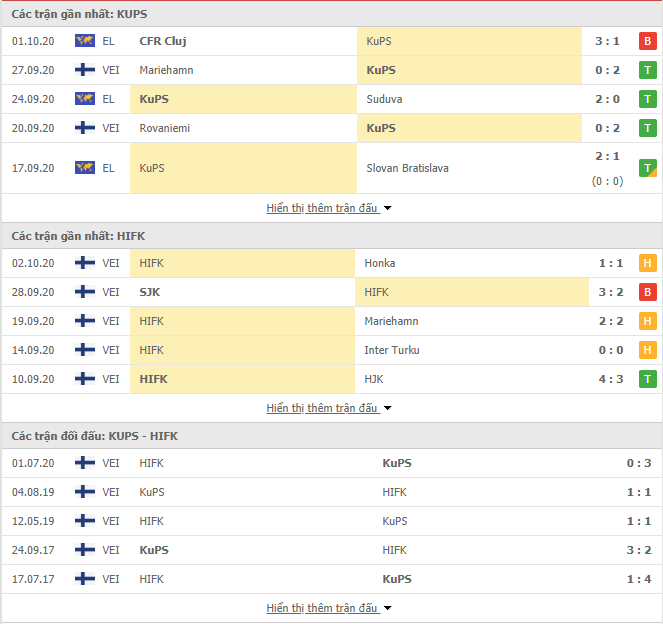Image resolution: width=663 pixels, height=624 pixels.
Task: Click the Finland flag in the SJK vs HIFK row
Action: point(85,292)
